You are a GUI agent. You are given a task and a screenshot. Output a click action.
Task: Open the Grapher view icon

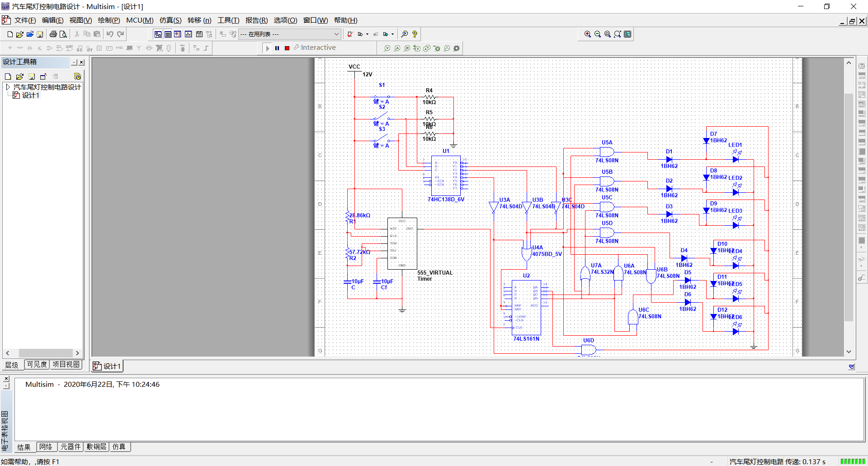(x=188, y=34)
